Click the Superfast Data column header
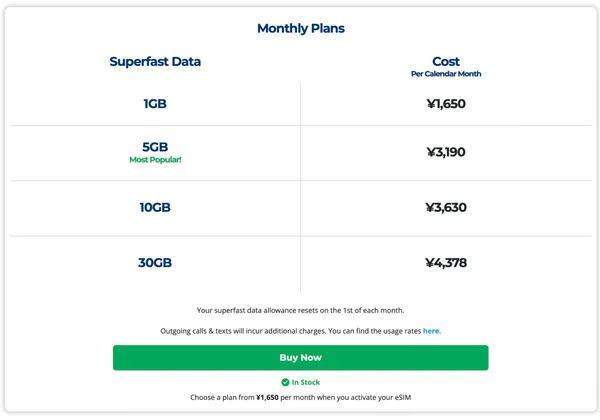Viewport: 600px width, 420px height. [x=155, y=62]
